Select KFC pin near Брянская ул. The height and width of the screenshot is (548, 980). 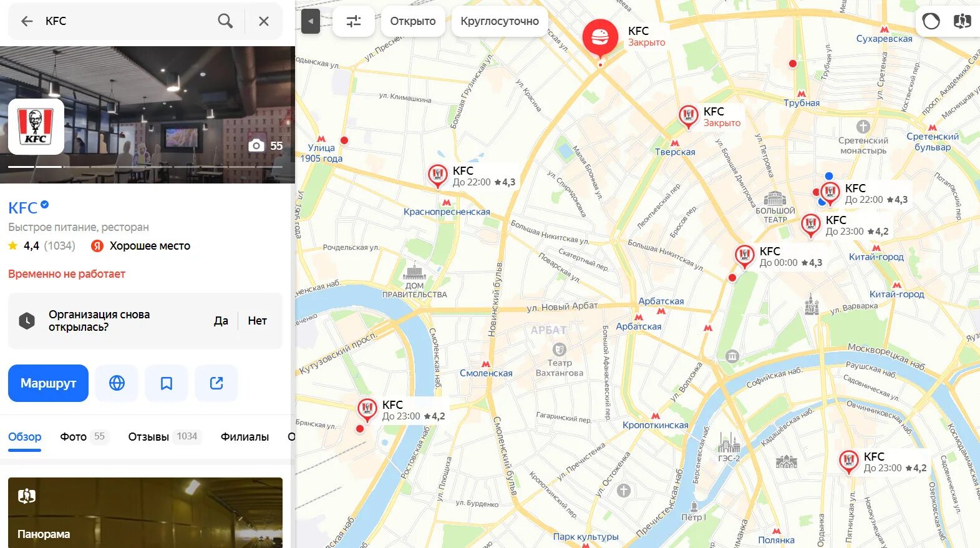click(367, 409)
